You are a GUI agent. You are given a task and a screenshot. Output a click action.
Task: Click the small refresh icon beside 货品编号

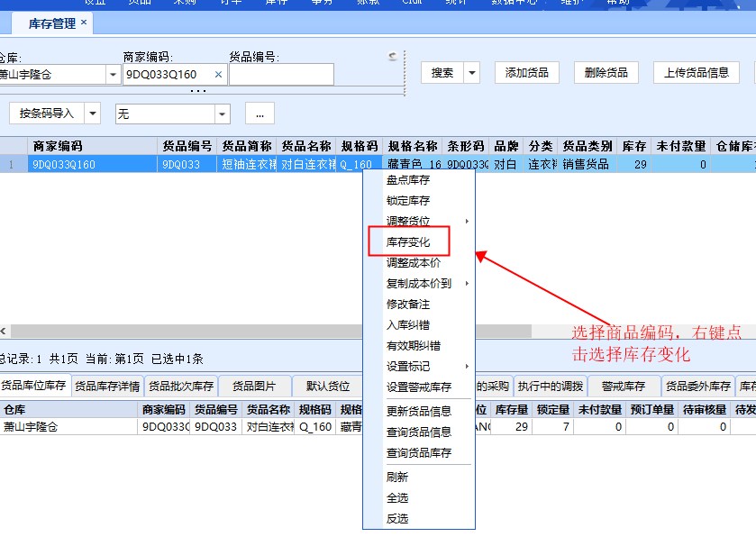click(x=392, y=58)
